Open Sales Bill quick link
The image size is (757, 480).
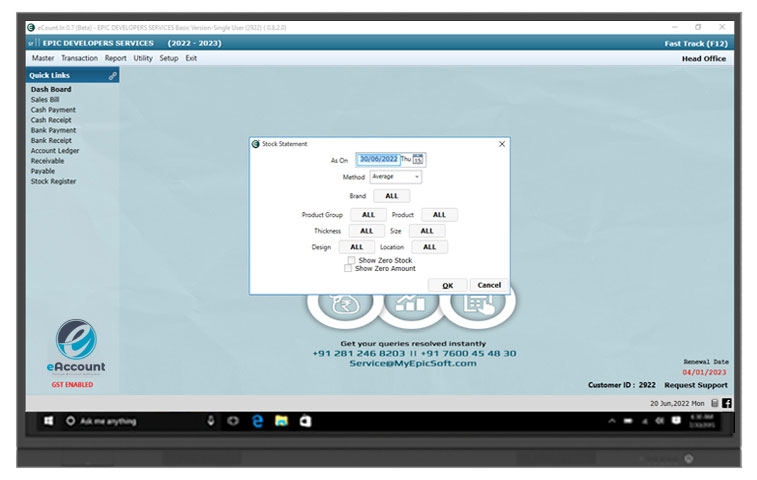coord(45,99)
